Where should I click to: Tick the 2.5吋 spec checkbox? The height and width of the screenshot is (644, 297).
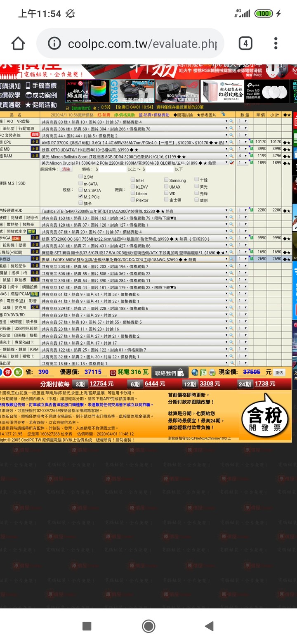point(81,176)
